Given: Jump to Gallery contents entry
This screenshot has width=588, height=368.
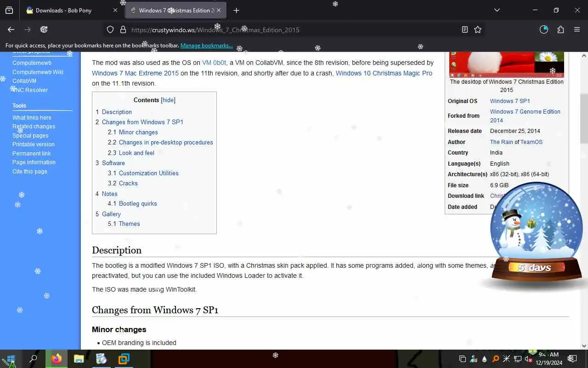Looking at the screenshot, I should (111, 214).
